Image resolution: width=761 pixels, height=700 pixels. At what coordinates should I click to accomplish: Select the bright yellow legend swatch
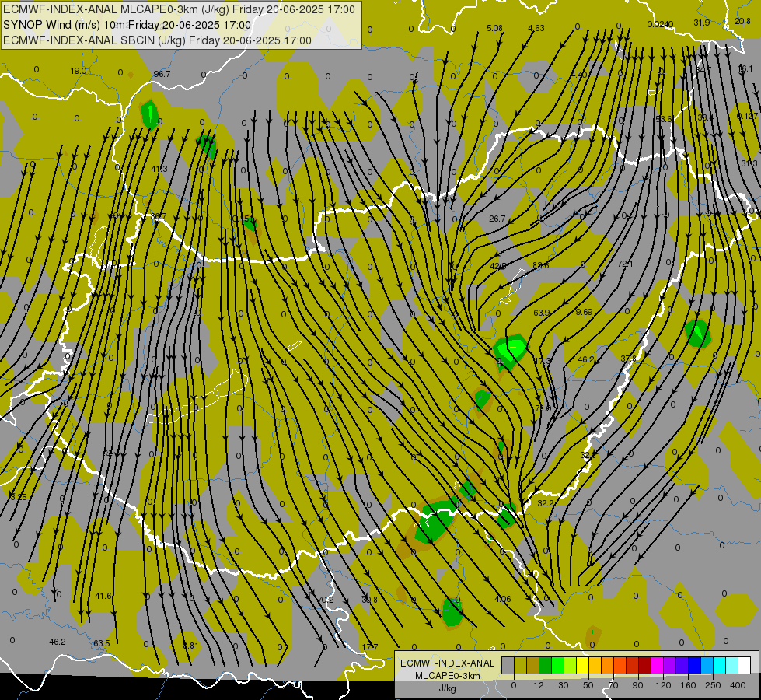(582, 665)
